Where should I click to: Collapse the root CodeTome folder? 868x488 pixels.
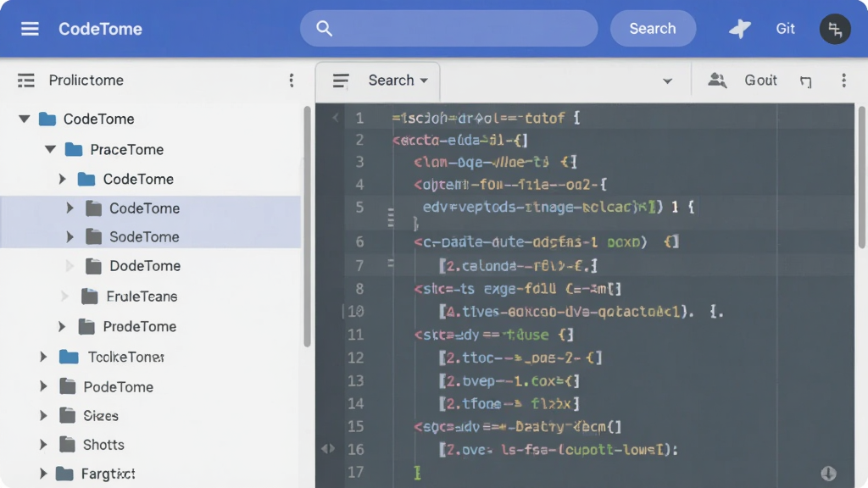click(24, 119)
